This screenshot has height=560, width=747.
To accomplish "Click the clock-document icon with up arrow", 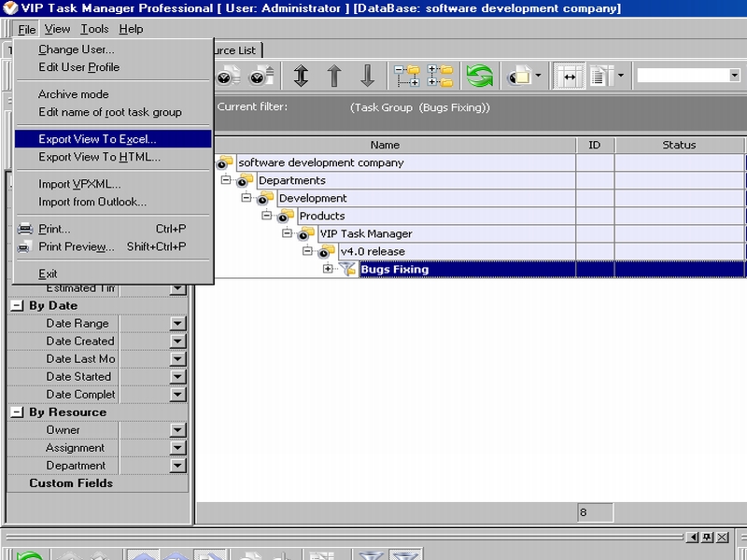I will click(x=261, y=77).
